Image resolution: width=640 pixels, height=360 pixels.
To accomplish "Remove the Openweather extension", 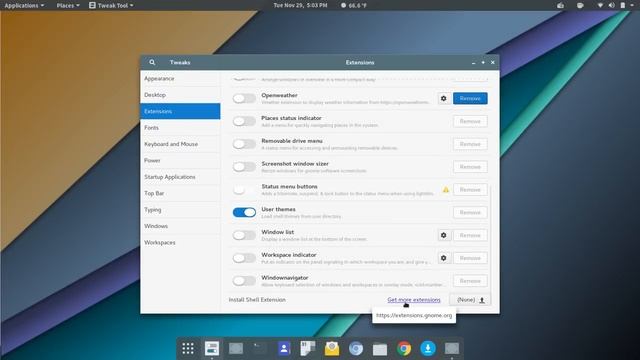I will 470,98.
